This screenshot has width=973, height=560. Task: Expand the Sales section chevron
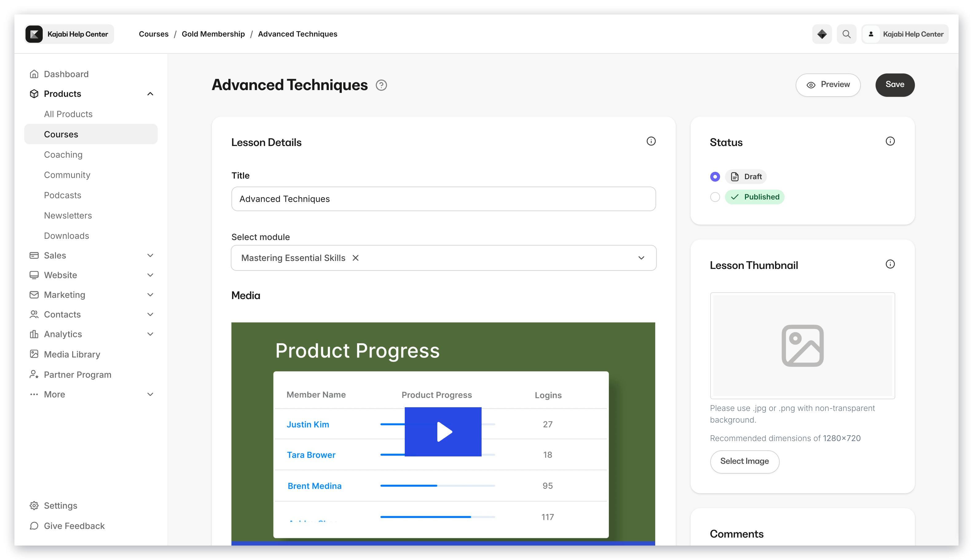(x=150, y=255)
